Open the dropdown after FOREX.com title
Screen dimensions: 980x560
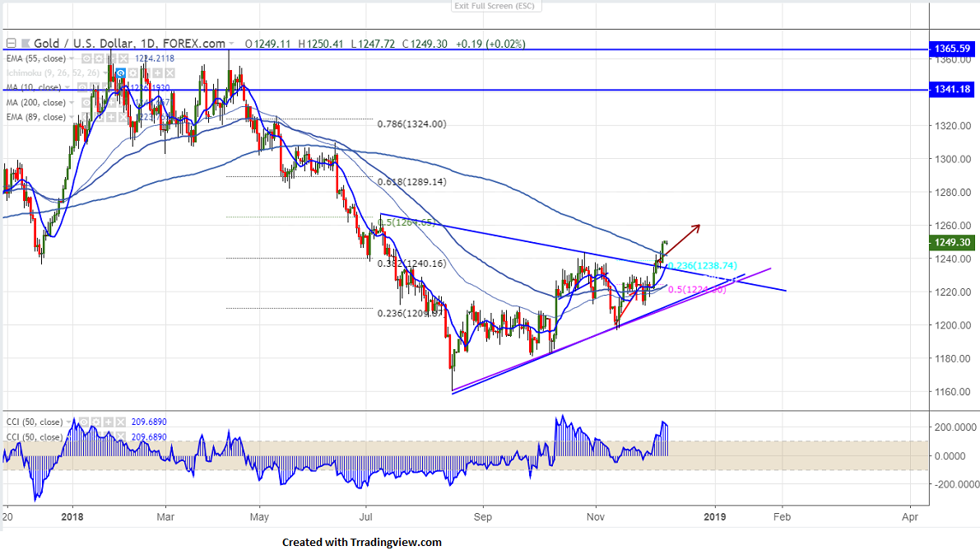click(231, 44)
